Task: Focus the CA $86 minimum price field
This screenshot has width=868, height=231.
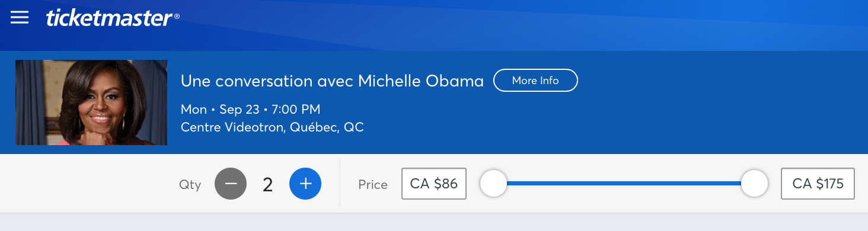Action: click(434, 184)
